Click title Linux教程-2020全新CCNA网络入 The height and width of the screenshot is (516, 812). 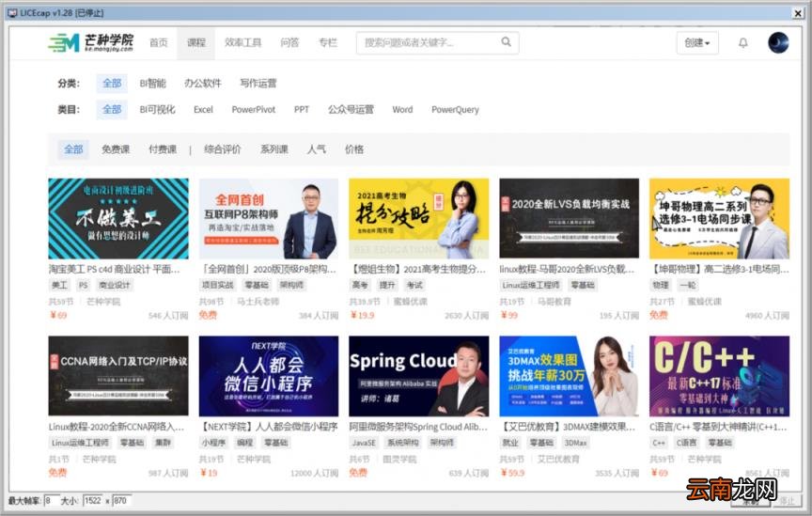(x=117, y=427)
